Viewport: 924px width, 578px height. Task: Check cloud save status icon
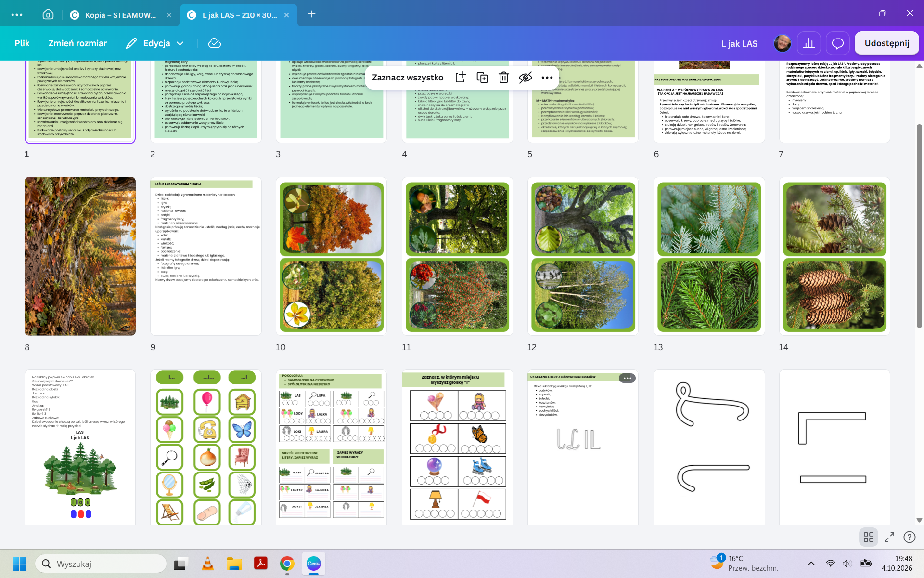click(x=215, y=43)
